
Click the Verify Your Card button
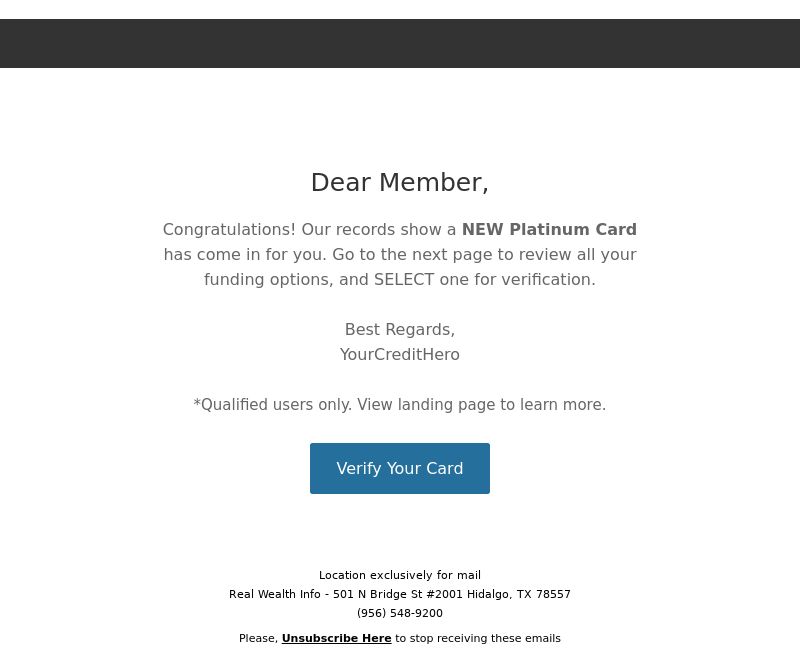coord(400,468)
